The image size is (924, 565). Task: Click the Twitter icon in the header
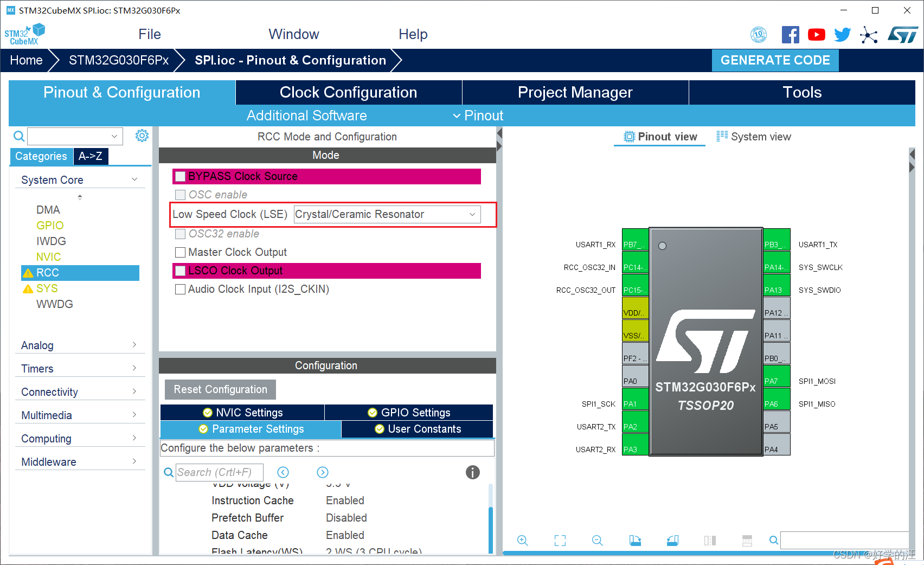842,34
